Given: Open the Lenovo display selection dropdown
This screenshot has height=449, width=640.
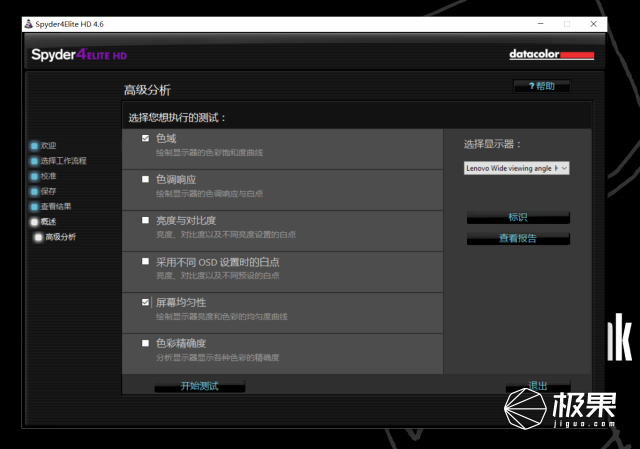Looking at the screenshot, I should (x=516, y=168).
